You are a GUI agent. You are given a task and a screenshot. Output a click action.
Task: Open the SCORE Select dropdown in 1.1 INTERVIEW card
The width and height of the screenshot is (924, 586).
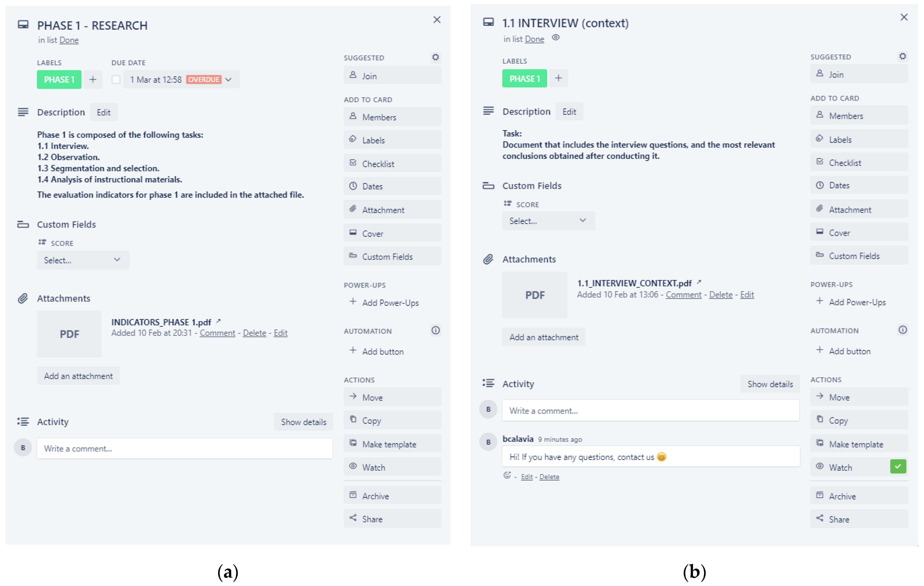coord(548,221)
